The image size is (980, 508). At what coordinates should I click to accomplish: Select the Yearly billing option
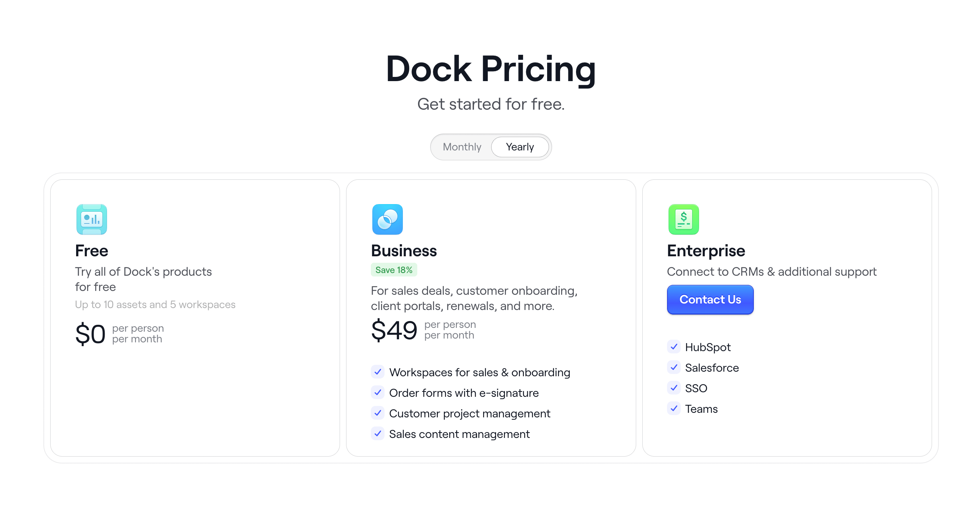pyautogui.click(x=520, y=147)
